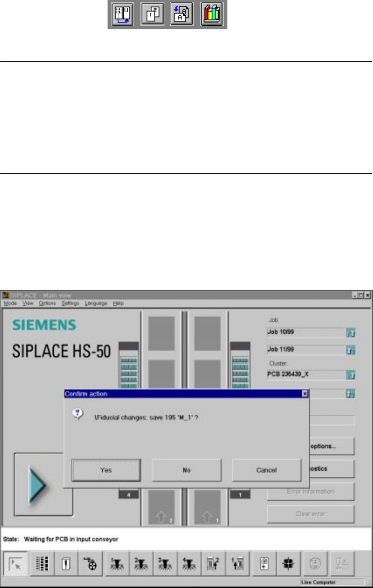Open the View menu
Viewport: 373px width, 588px height.
(28, 303)
